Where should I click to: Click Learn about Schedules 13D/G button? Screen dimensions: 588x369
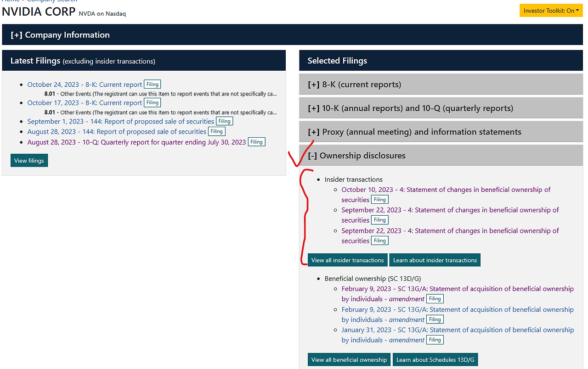pyautogui.click(x=435, y=360)
